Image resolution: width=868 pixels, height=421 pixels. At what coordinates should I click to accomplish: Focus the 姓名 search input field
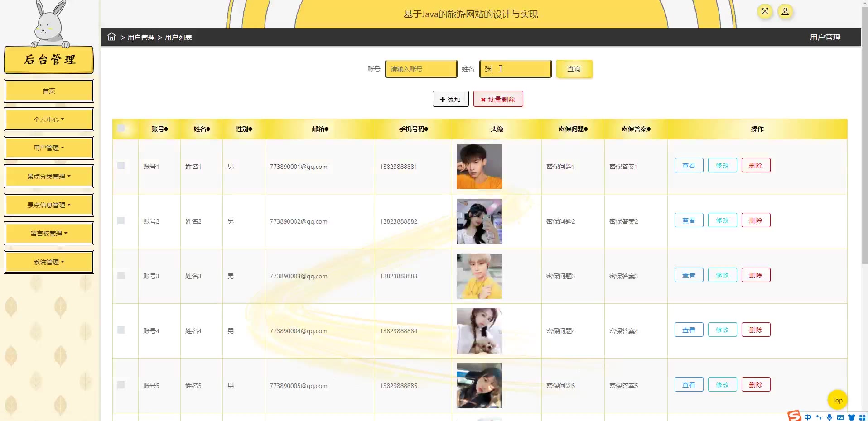pyautogui.click(x=515, y=69)
